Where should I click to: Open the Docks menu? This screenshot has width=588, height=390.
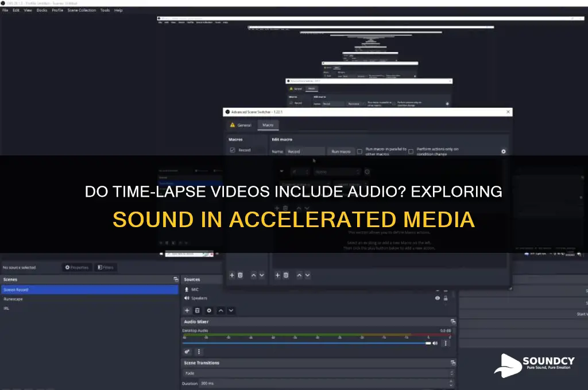[42, 10]
